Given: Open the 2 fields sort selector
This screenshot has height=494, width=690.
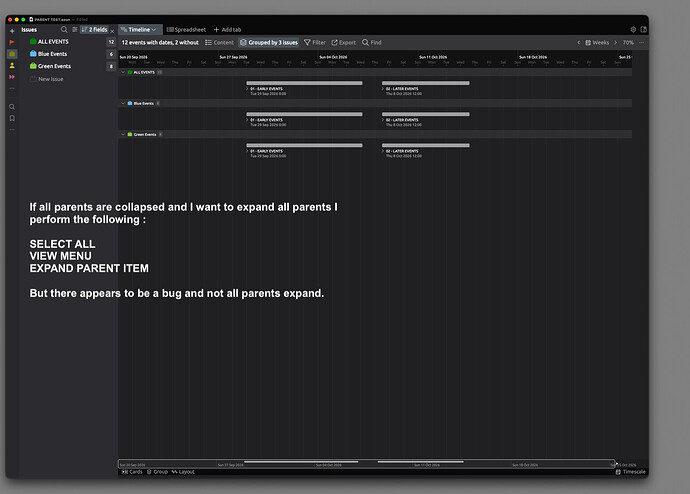Looking at the screenshot, I should click(x=95, y=29).
